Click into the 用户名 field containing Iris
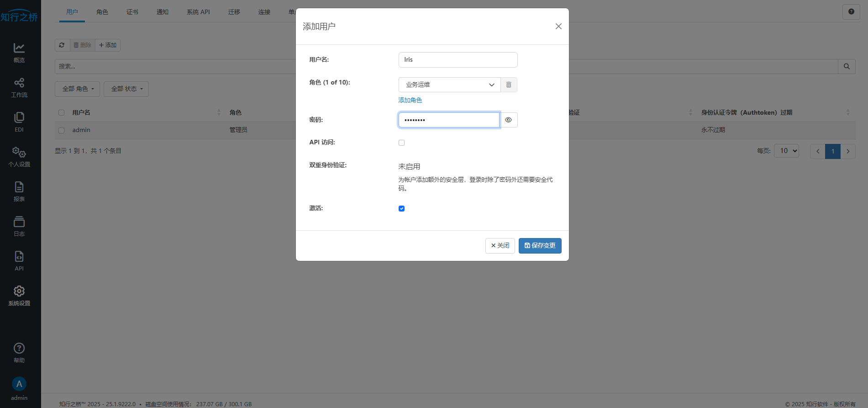 (x=458, y=60)
